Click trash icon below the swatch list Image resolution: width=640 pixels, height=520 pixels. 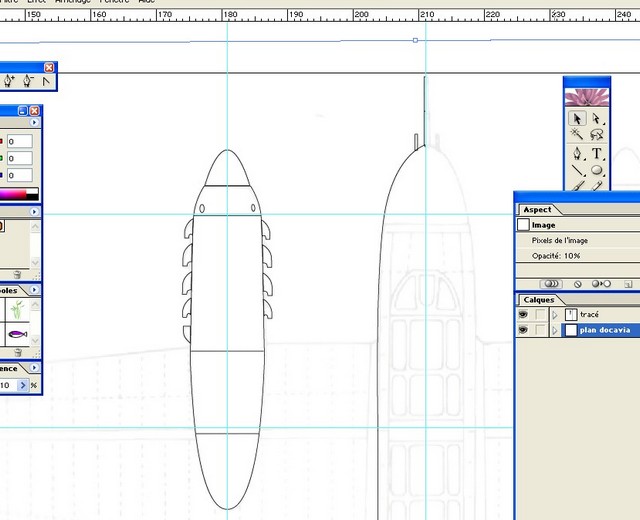coord(17,275)
